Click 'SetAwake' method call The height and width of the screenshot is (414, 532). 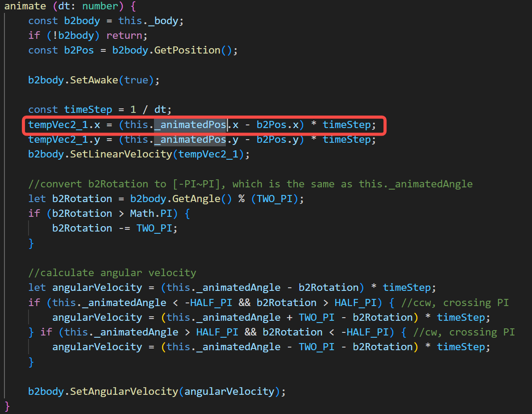(x=94, y=80)
